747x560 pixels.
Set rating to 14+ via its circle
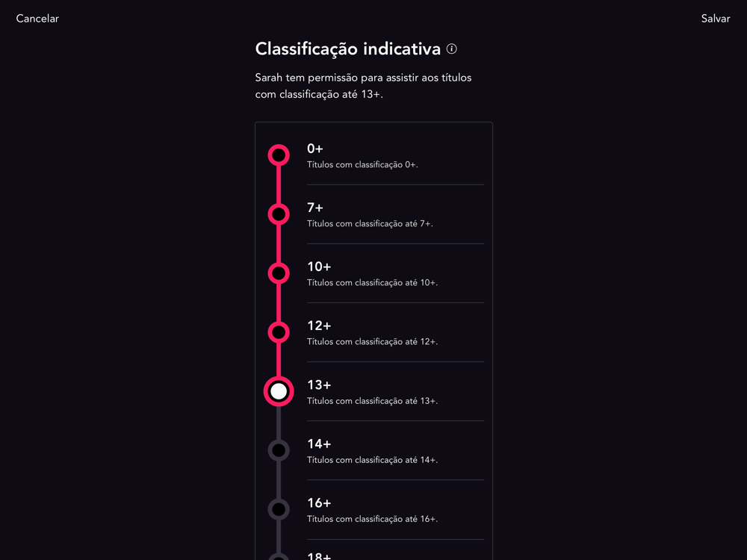click(x=279, y=450)
